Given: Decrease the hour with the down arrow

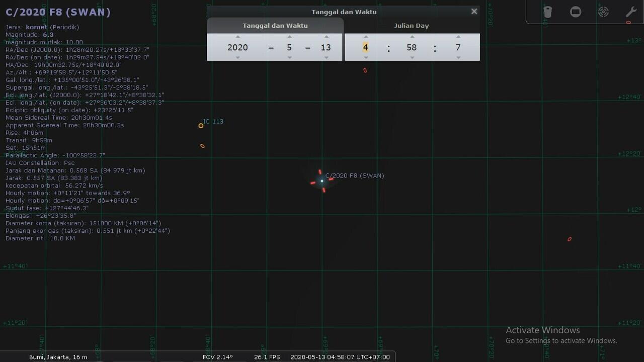Looking at the screenshot, I should 366,57.
